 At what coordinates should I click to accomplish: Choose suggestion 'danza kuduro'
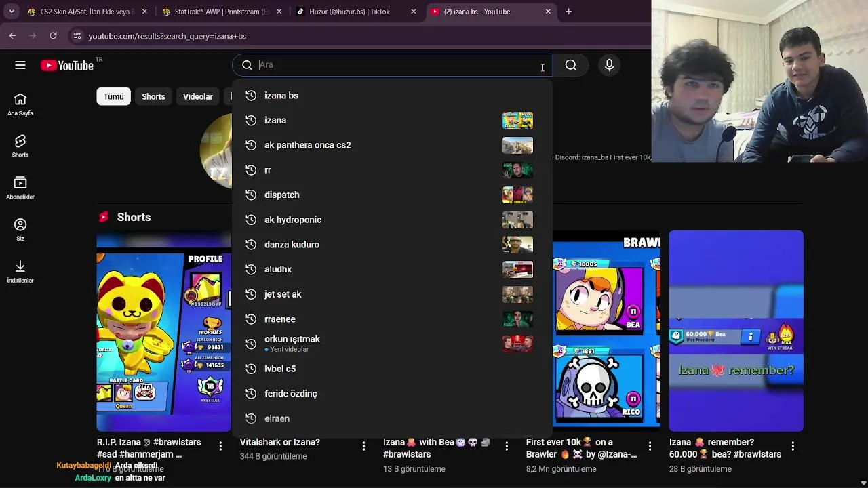[x=392, y=245]
